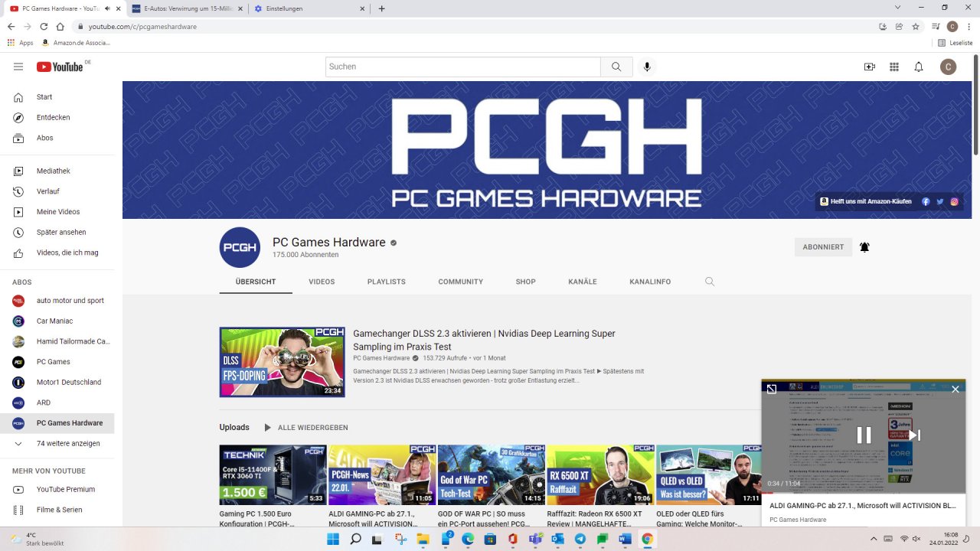Viewport: 980px width, 551px height.
Task: Install the YouTube app from the address bar icon
Action: [883, 27]
